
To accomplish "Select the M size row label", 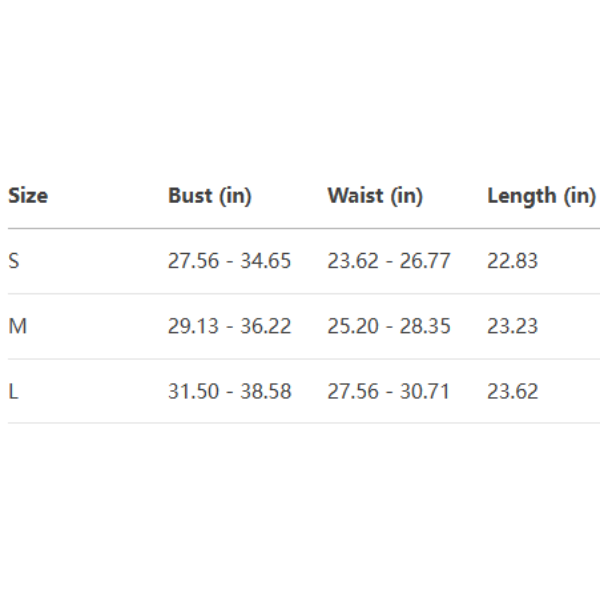I will click(16, 326).
